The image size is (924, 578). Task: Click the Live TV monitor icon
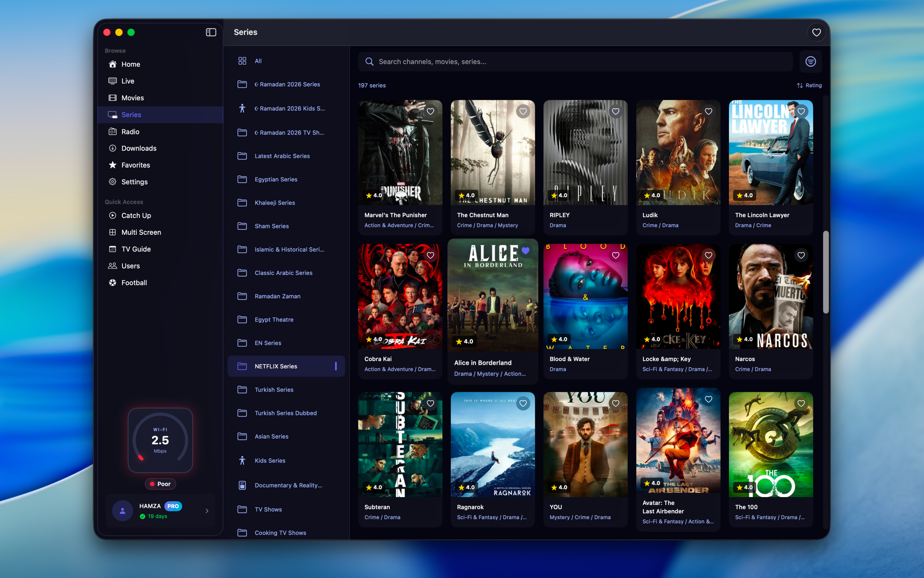113,81
